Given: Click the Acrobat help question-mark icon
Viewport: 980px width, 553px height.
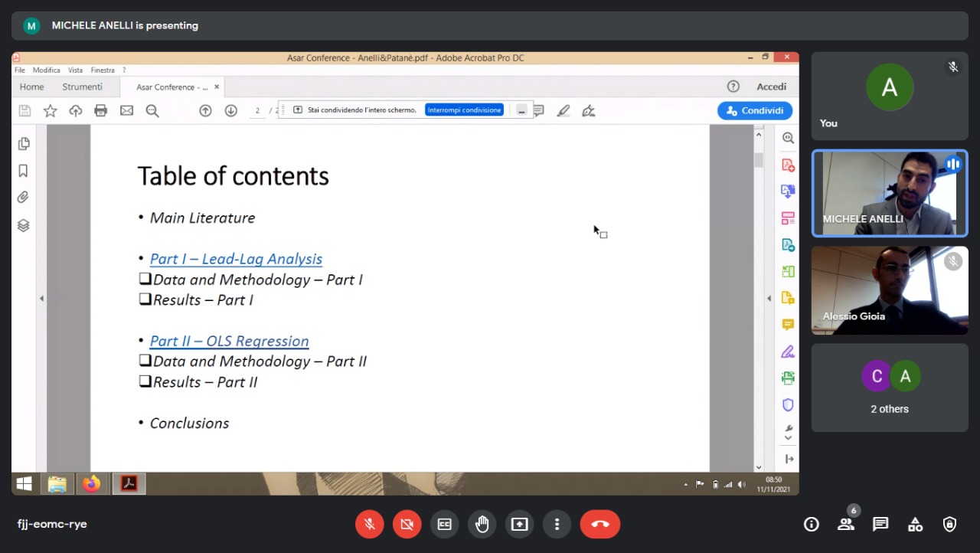Looking at the screenshot, I should click(733, 87).
